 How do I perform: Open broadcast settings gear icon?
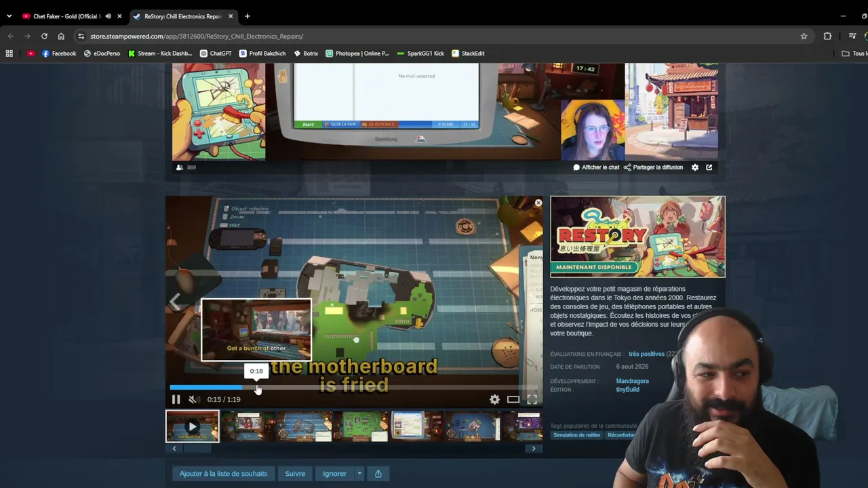click(x=695, y=167)
